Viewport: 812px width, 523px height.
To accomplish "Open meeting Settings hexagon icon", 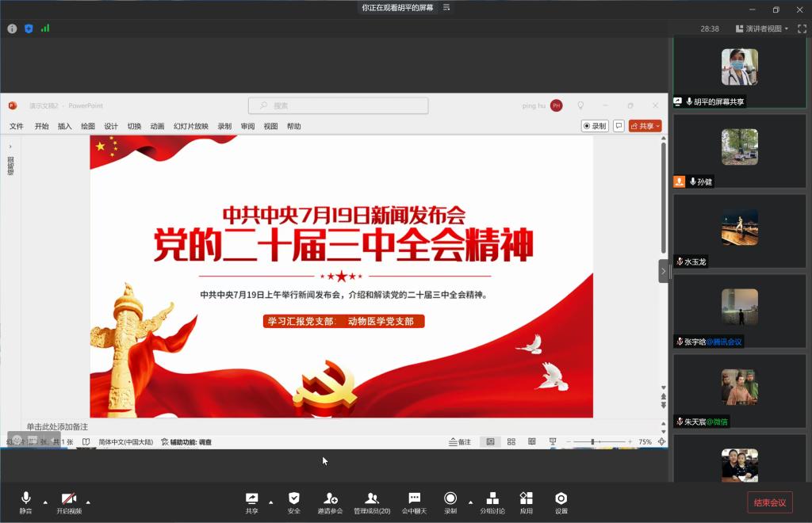I will 561,498.
